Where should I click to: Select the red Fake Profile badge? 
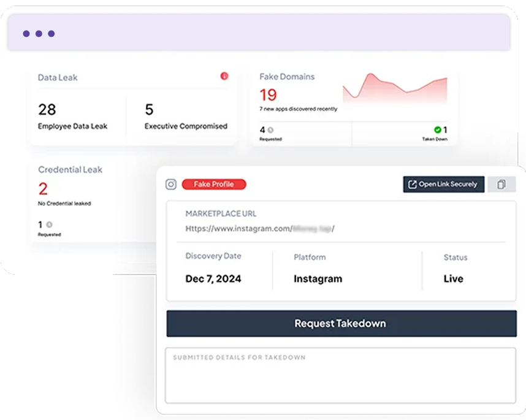point(214,184)
